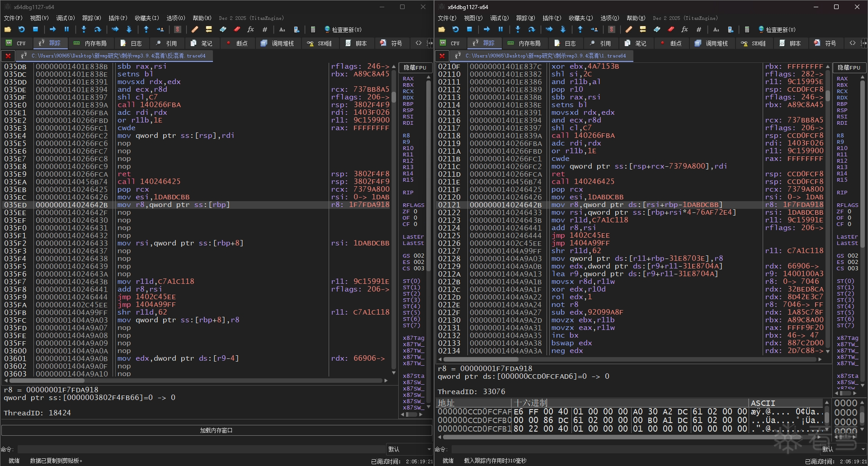Click the <> tab scroll arrows in left window
868x466 pixels.
point(419,43)
